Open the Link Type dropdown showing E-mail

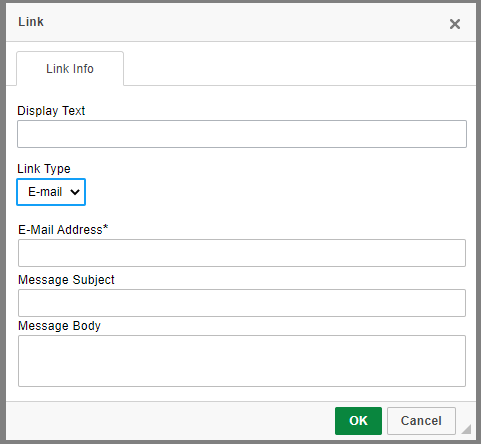point(51,192)
